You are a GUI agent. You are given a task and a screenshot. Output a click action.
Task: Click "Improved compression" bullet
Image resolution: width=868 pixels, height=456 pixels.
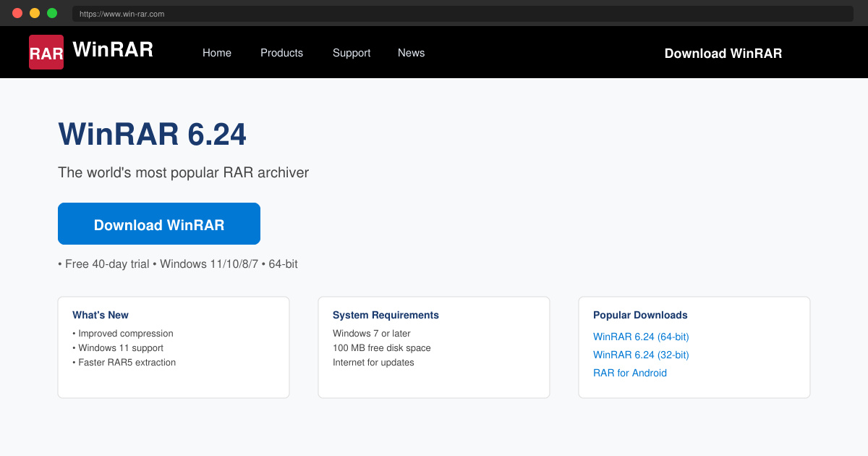[123, 334]
